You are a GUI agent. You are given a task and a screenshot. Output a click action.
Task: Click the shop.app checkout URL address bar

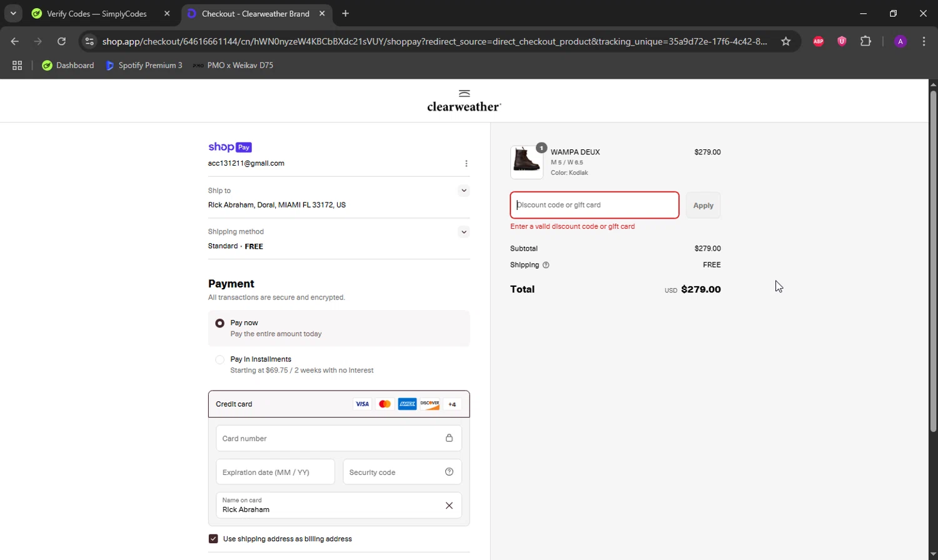(x=435, y=41)
